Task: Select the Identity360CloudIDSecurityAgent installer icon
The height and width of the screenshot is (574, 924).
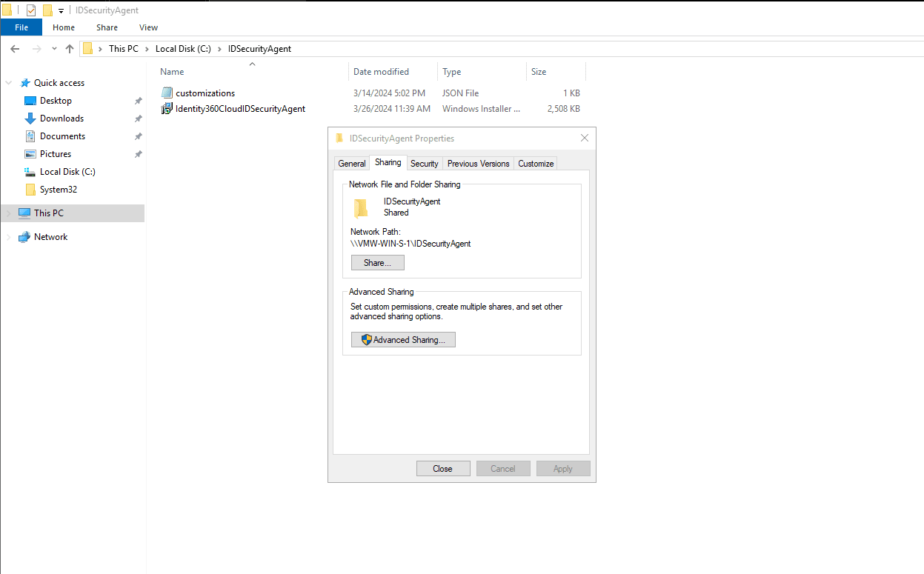Action: [167, 109]
